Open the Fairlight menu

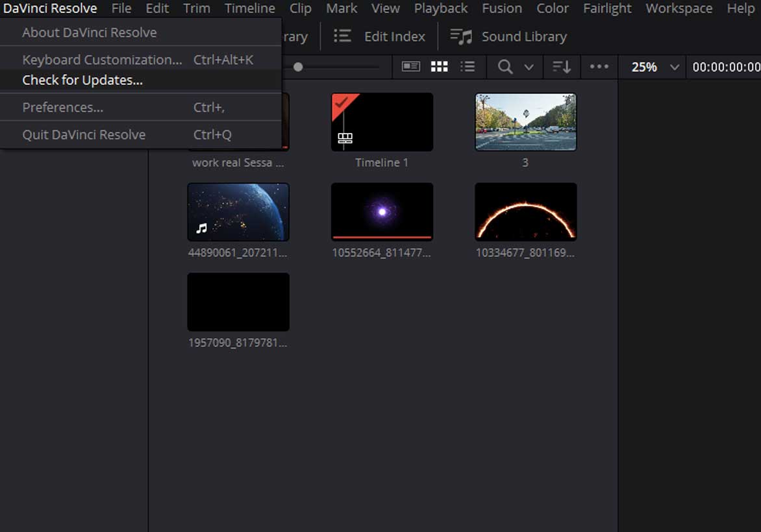[x=607, y=8]
